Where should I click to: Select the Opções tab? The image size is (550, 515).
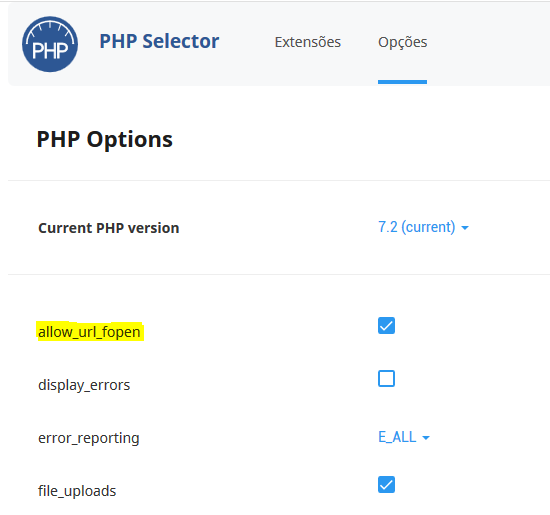(402, 42)
